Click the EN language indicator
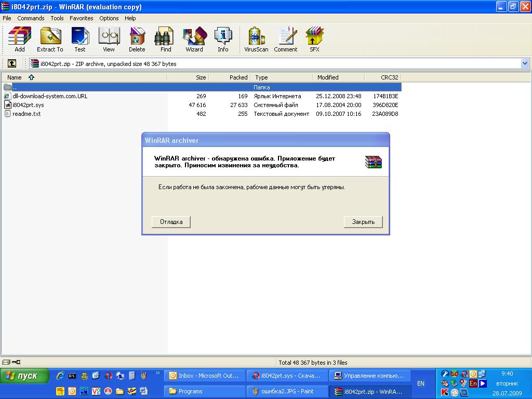 pyautogui.click(x=421, y=383)
